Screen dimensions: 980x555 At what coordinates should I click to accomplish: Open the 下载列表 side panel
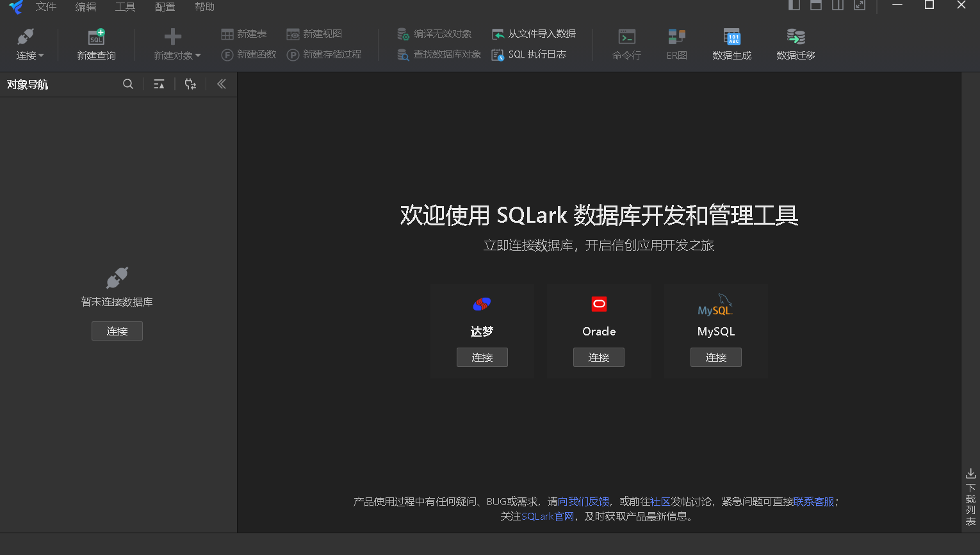(971, 497)
